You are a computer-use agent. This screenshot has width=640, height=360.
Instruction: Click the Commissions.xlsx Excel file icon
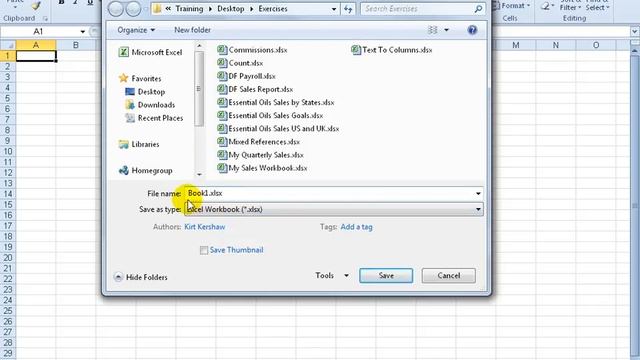pyautogui.click(x=222, y=50)
